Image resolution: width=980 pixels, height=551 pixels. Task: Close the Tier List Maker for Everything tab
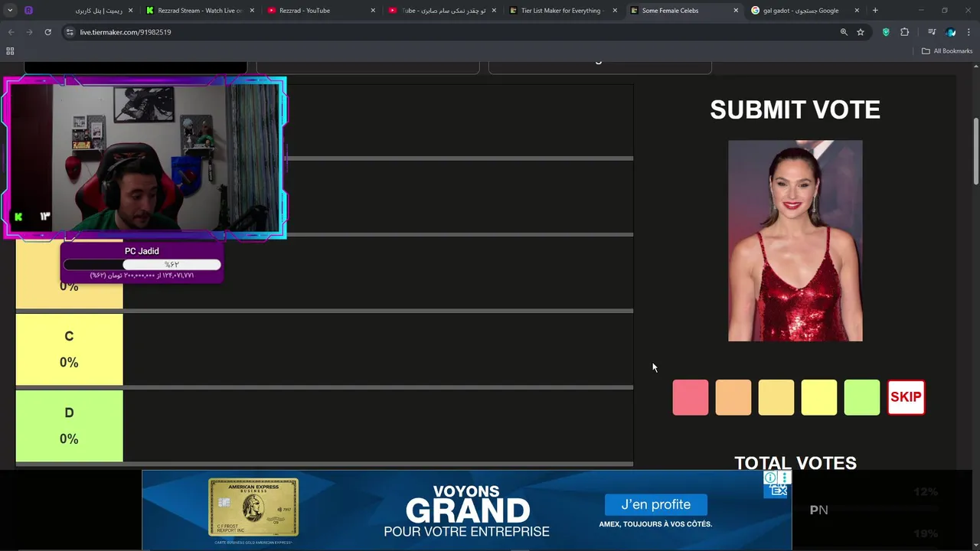[615, 11]
